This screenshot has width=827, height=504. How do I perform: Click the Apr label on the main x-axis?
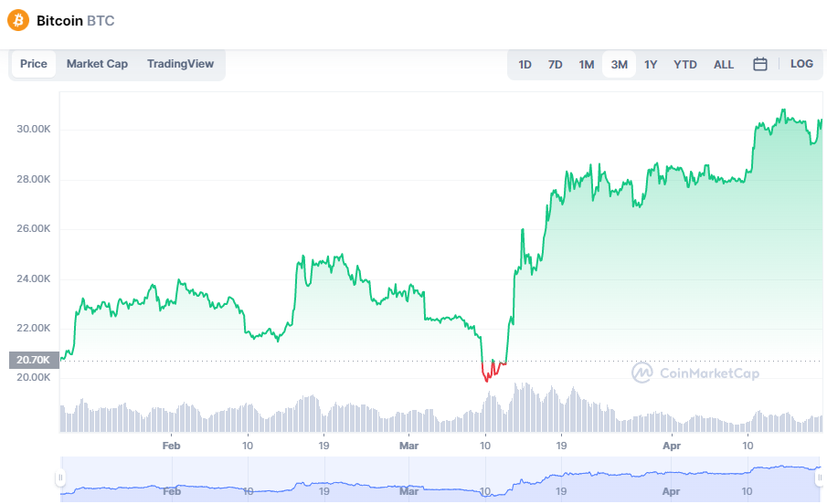672,446
